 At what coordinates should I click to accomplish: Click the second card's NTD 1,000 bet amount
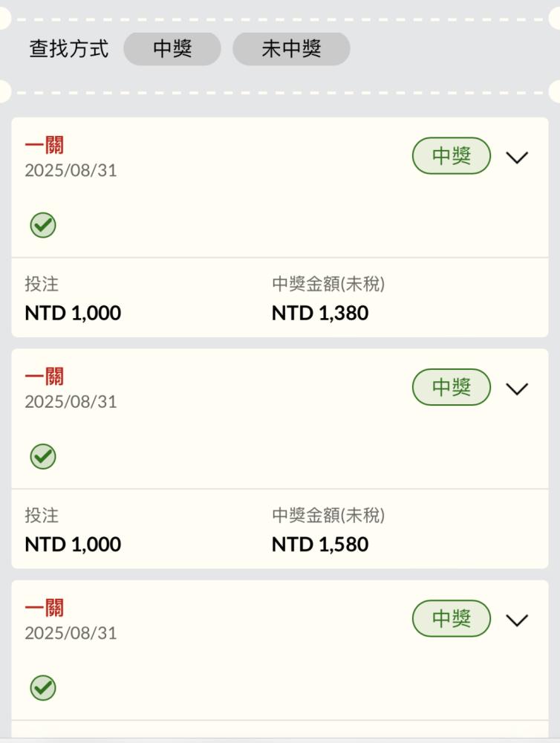73,545
